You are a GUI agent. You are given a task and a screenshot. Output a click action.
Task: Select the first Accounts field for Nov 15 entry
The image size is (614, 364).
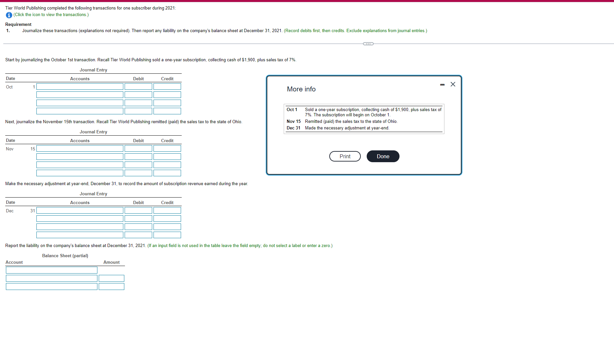[x=80, y=148]
